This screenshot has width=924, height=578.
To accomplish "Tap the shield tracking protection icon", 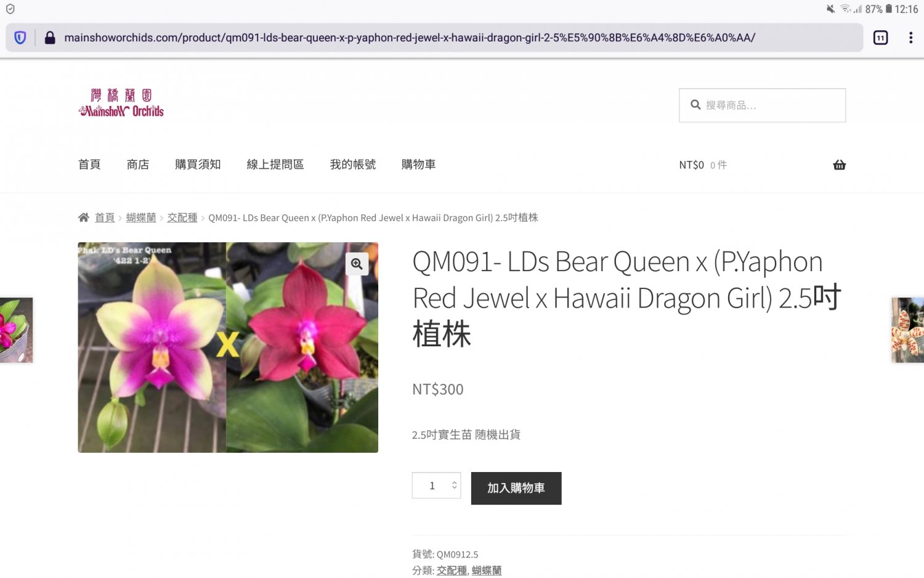I will [20, 38].
